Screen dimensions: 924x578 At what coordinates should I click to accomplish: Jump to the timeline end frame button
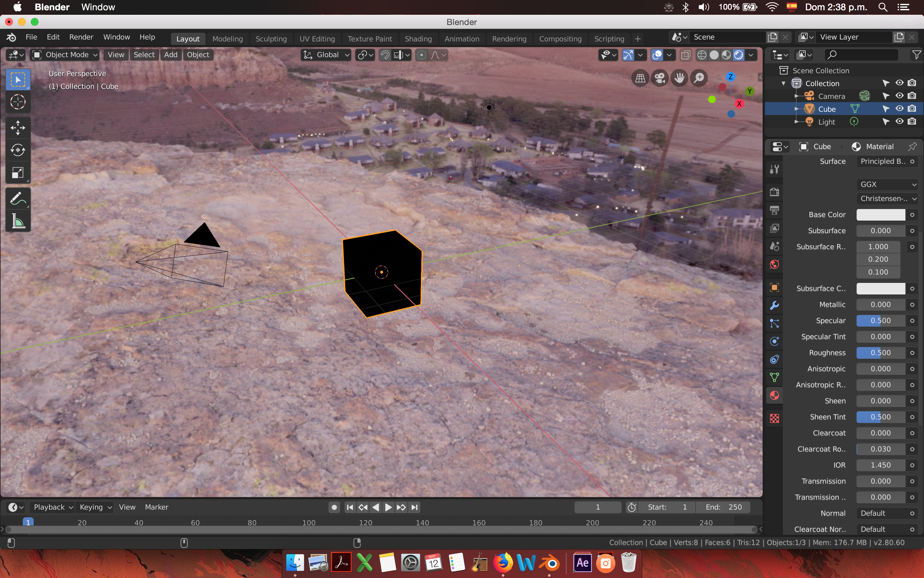point(414,507)
